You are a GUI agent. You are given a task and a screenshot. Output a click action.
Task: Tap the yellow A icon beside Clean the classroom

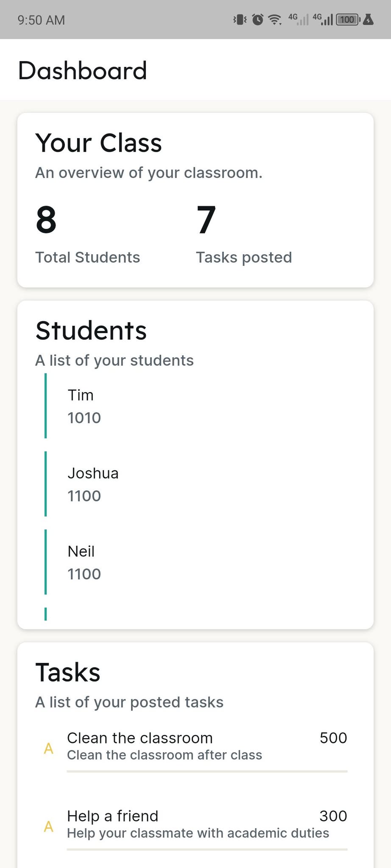point(49,748)
